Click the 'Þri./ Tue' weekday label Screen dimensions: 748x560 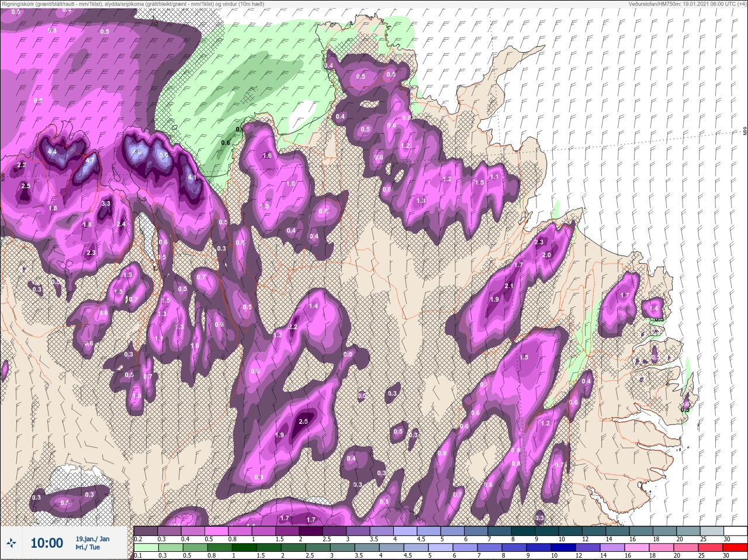tap(88, 547)
